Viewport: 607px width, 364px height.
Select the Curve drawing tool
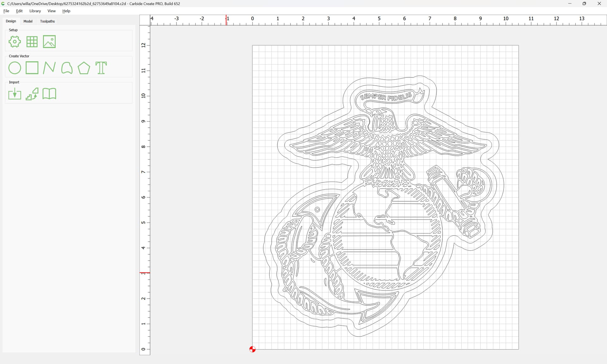pos(67,68)
